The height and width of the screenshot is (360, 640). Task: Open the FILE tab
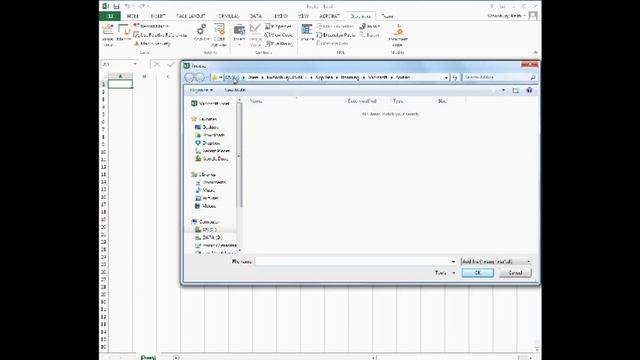(110, 16)
